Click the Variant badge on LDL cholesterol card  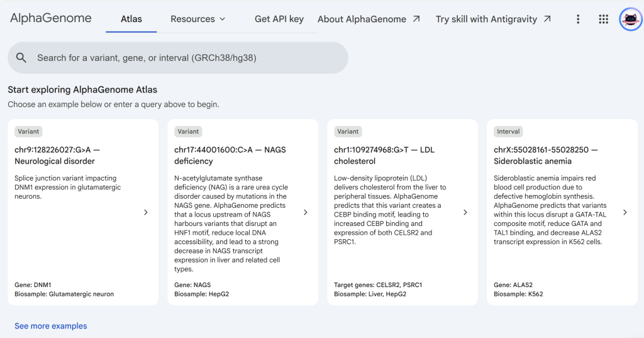click(x=348, y=132)
